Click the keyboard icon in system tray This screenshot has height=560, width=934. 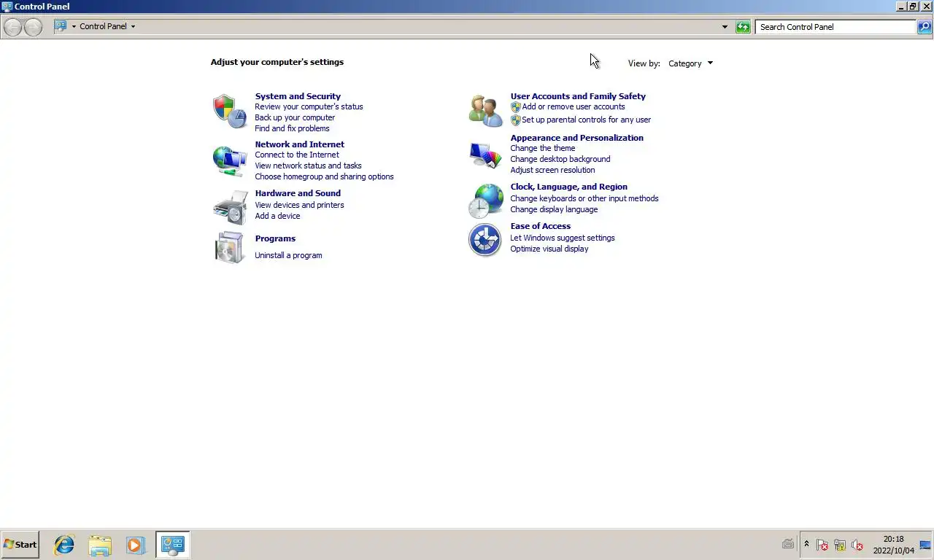click(x=788, y=544)
